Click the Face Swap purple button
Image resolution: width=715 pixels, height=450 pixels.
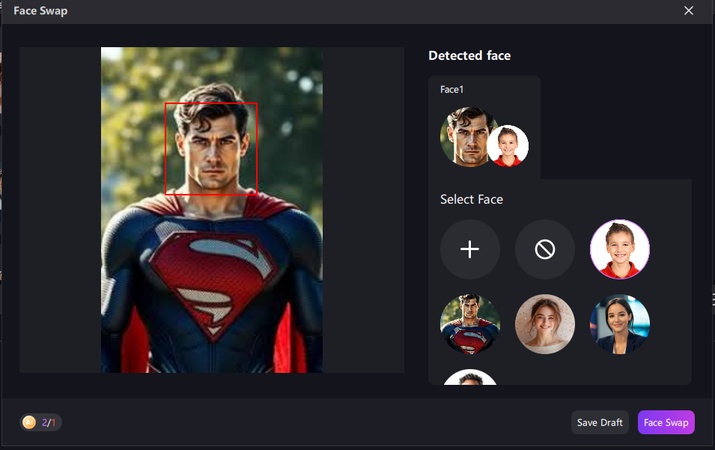point(666,422)
